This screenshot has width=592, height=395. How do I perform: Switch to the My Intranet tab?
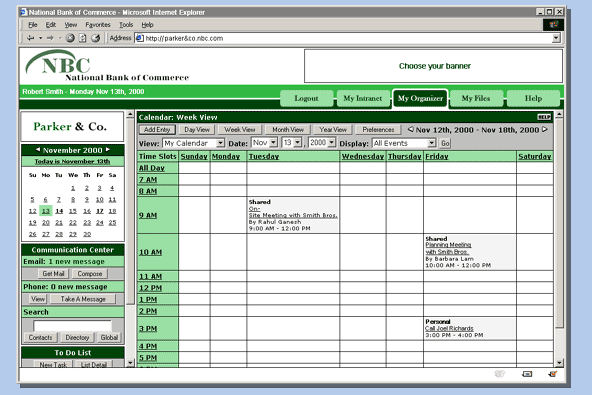(363, 99)
